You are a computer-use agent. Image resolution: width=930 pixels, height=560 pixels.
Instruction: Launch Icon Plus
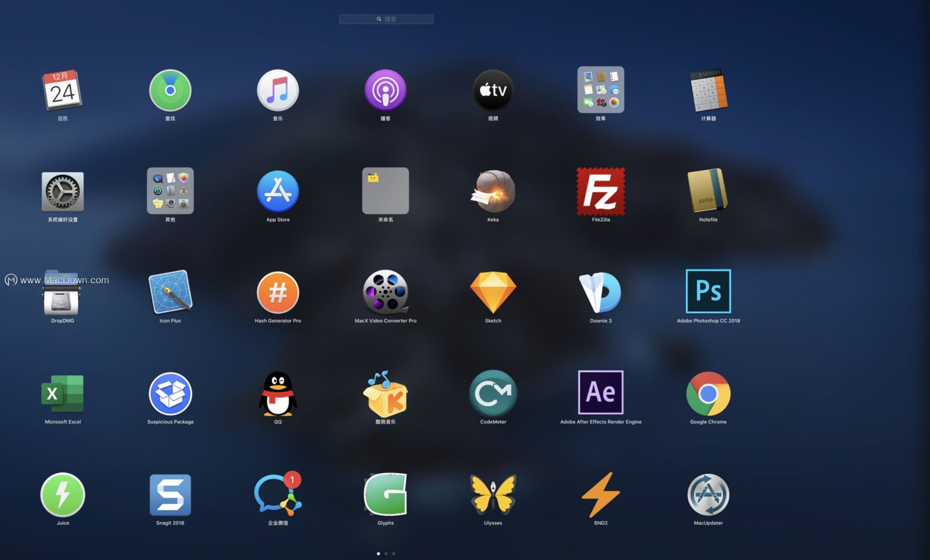click(170, 292)
